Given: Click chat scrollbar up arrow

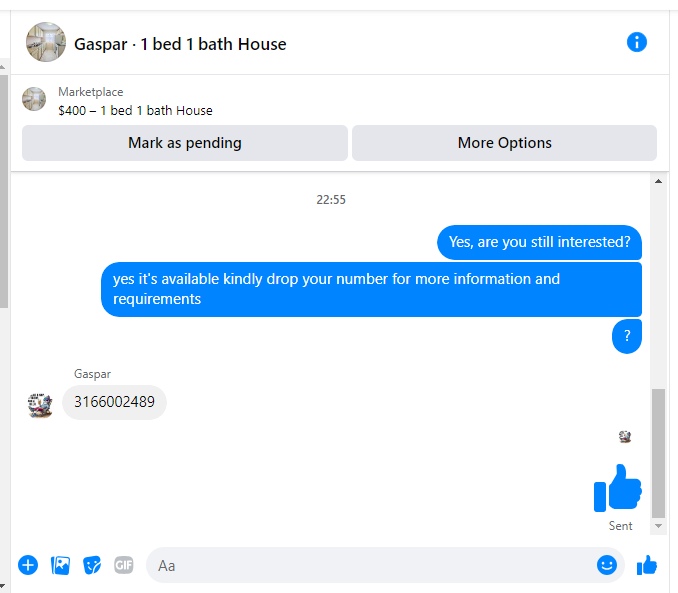Looking at the screenshot, I should pos(658,181).
